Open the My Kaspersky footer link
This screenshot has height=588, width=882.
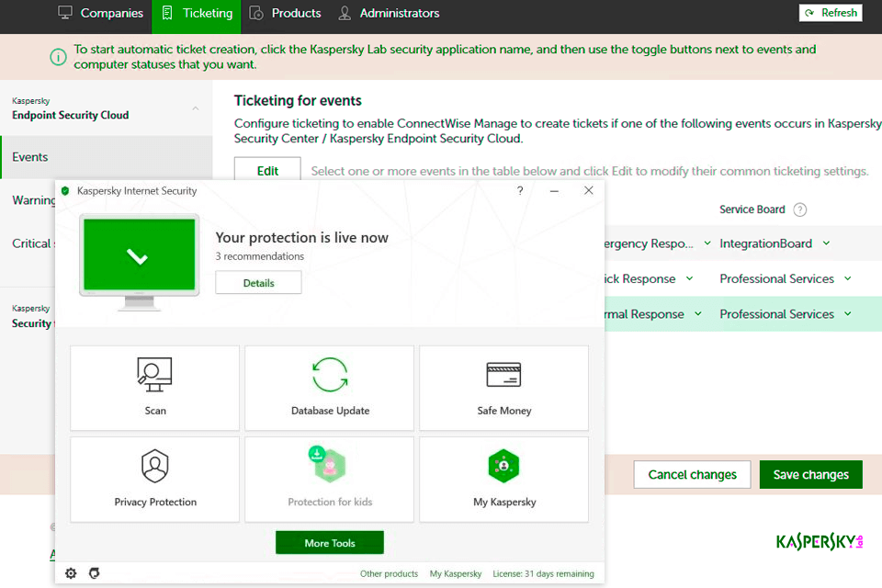[456, 573]
